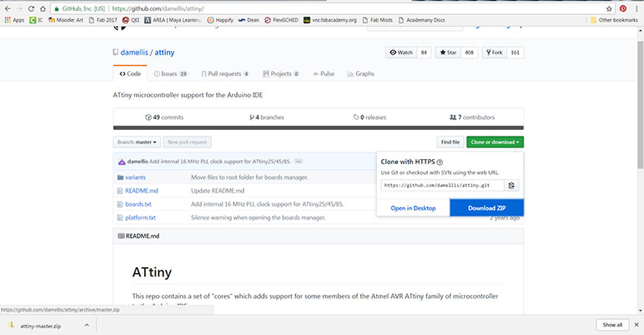The width and height of the screenshot is (644, 335).
Task: Reload the page with the refresh icon
Action: (31, 8)
